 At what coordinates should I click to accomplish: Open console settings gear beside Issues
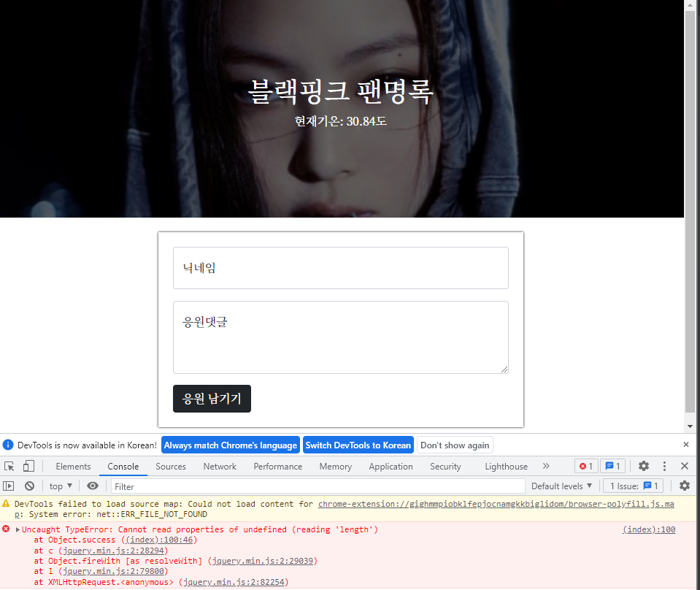pos(685,486)
